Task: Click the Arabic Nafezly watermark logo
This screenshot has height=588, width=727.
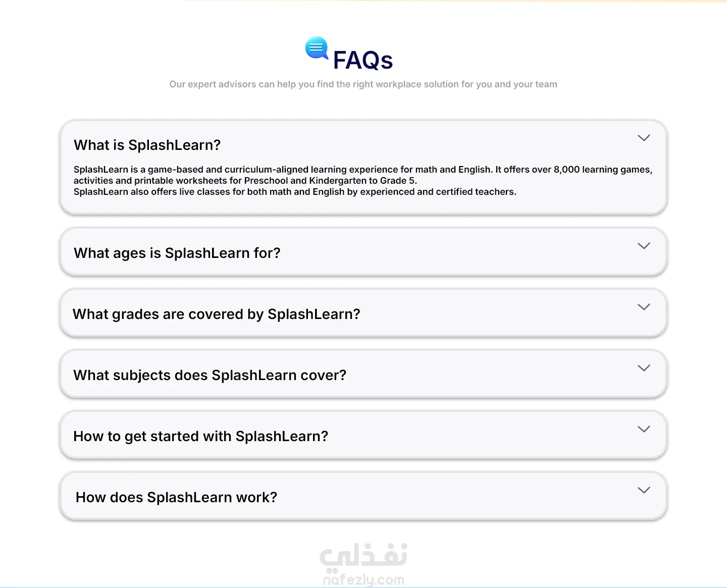Action: (363, 557)
